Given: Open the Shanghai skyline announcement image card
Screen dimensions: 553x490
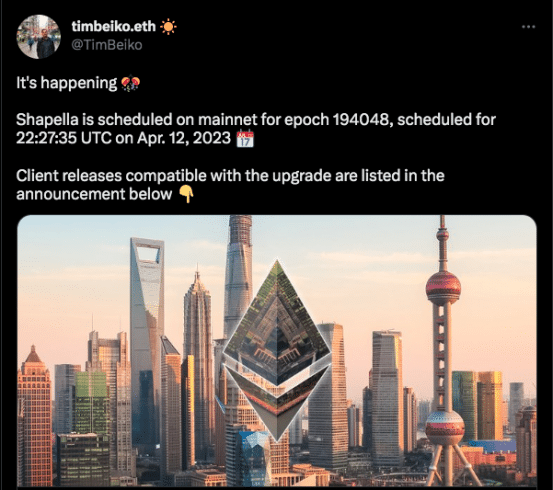Looking at the screenshot, I should tap(277, 351).
